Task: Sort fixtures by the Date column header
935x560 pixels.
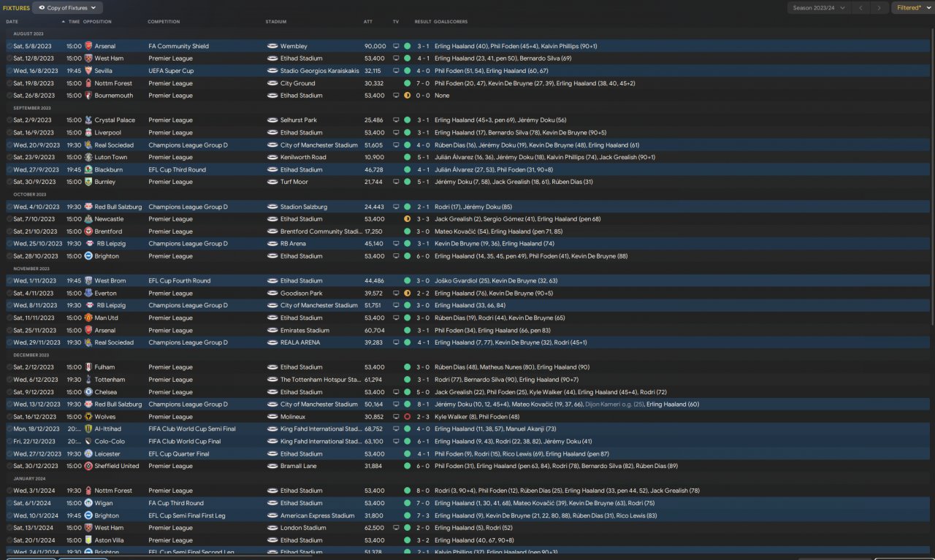Action: coord(12,22)
